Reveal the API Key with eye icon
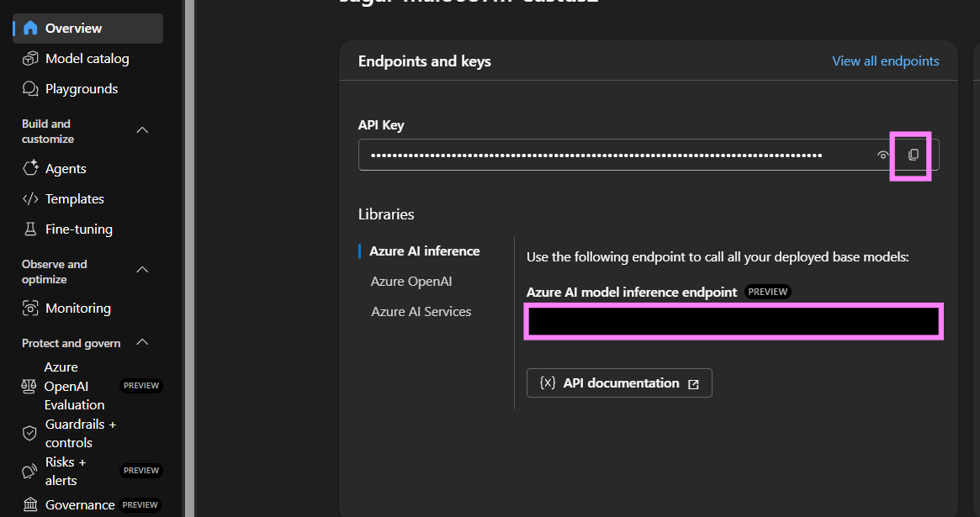Image resolution: width=980 pixels, height=517 pixels. (882, 155)
